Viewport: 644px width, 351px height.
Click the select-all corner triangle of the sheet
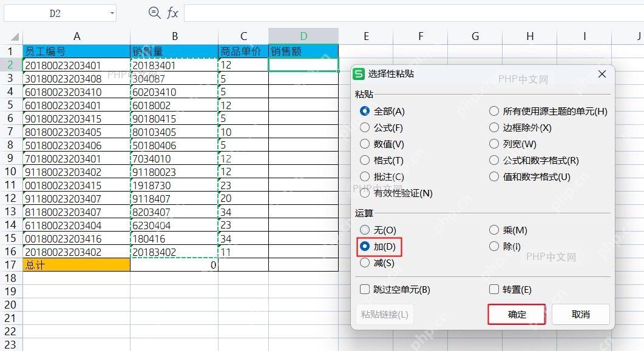[x=15, y=37]
